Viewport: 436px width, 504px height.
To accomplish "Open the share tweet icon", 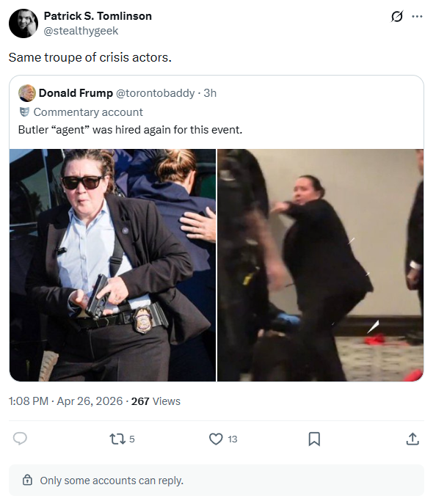I will tap(413, 439).
